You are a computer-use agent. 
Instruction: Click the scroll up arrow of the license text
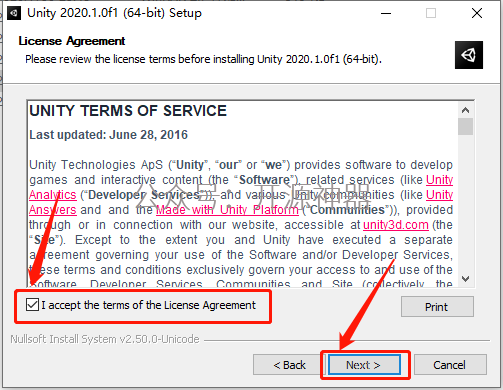tap(465, 110)
